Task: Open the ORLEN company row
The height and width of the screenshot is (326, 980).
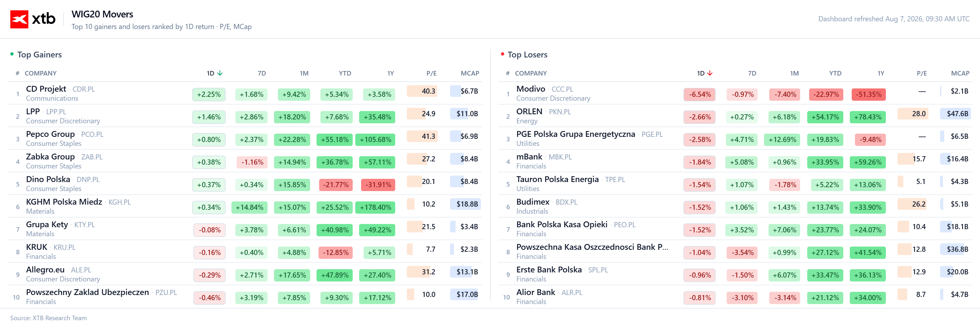Action: (x=735, y=116)
